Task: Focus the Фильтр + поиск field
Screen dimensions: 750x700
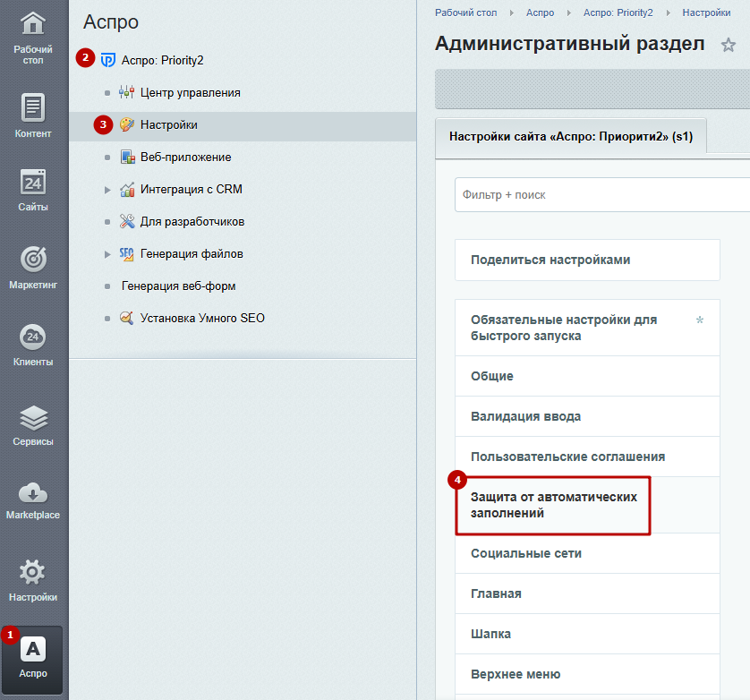Action: 602,195
